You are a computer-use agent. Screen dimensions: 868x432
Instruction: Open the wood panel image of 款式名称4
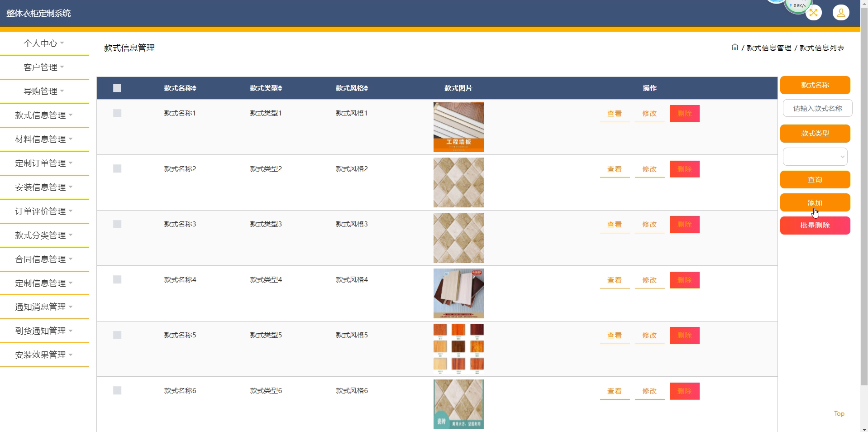pyautogui.click(x=458, y=293)
